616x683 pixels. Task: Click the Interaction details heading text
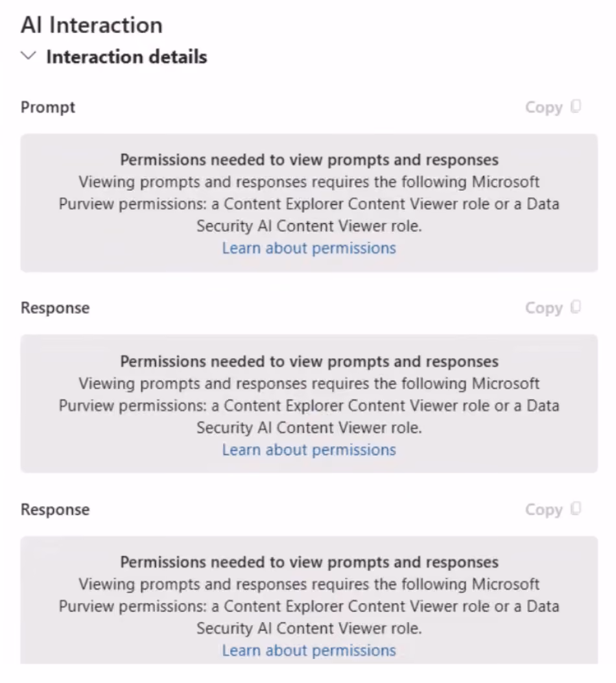pos(126,57)
